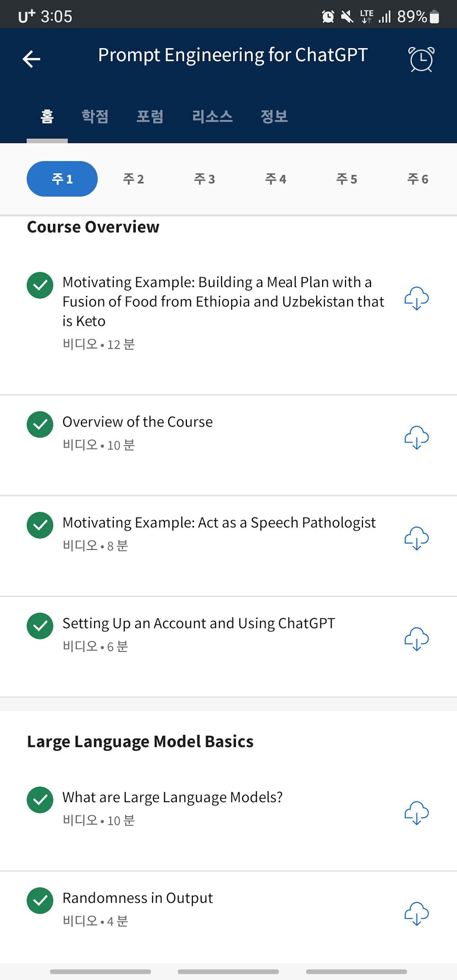
Task: Download Setting Up an Account video
Action: point(416,639)
